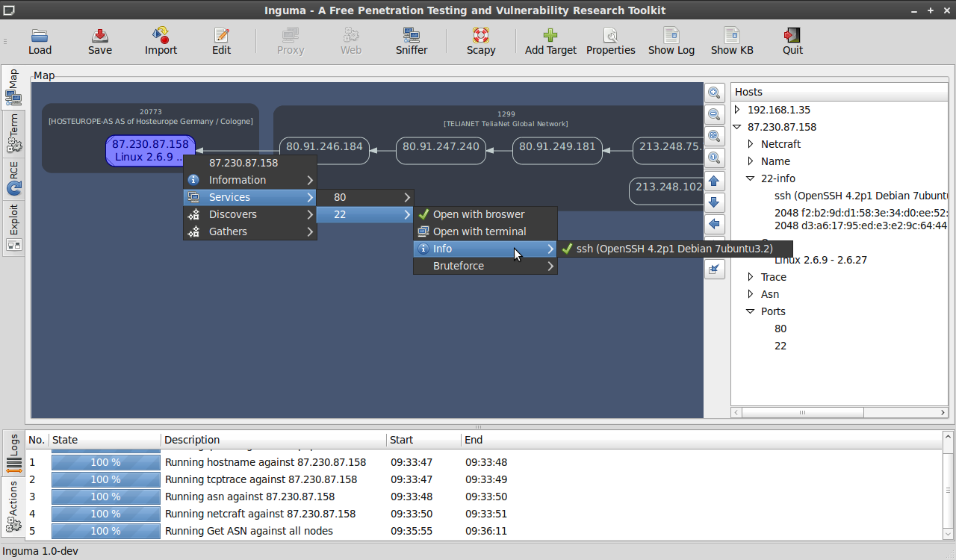Open the RCE side tab
The image size is (956, 560).
click(13, 179)
